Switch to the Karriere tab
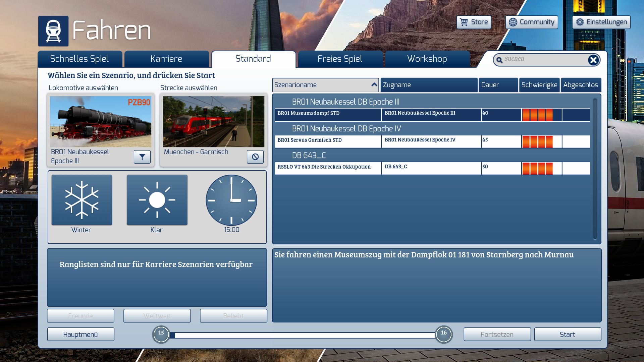Viewport: 644px width, 362px height. pyautogui.click(x=166, y=59)
